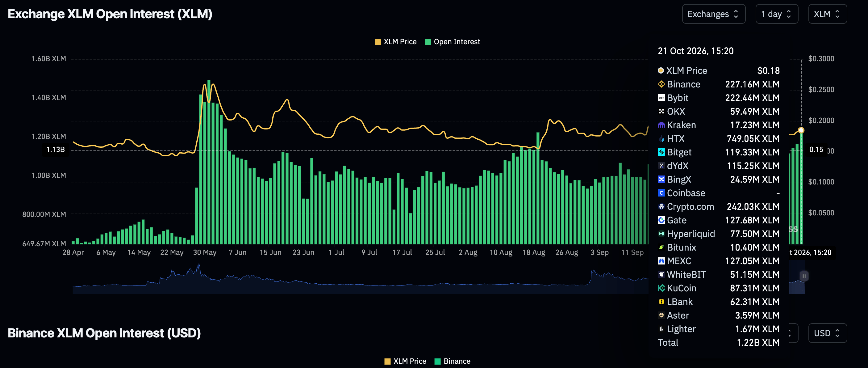Click the MEXC logo icon

tap(661, 261)
